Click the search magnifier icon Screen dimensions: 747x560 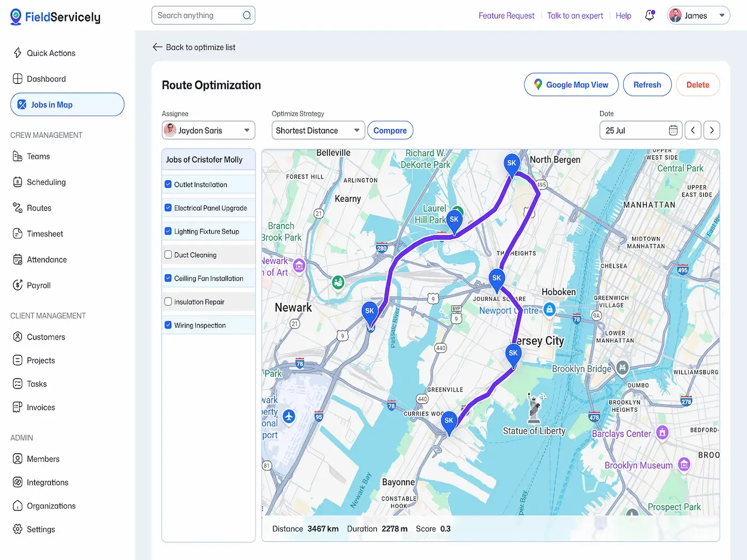tap(247, 15)
